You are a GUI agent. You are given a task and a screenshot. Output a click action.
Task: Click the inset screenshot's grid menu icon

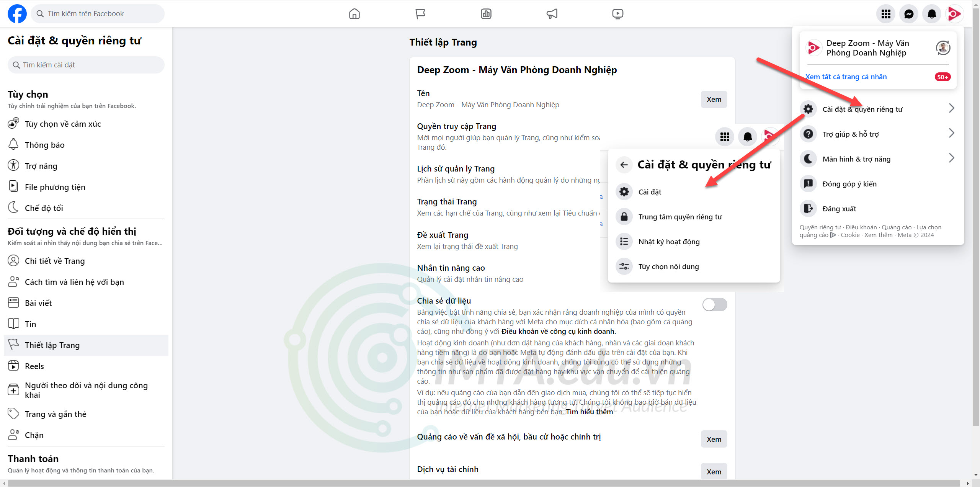click(x=724, y=137)
